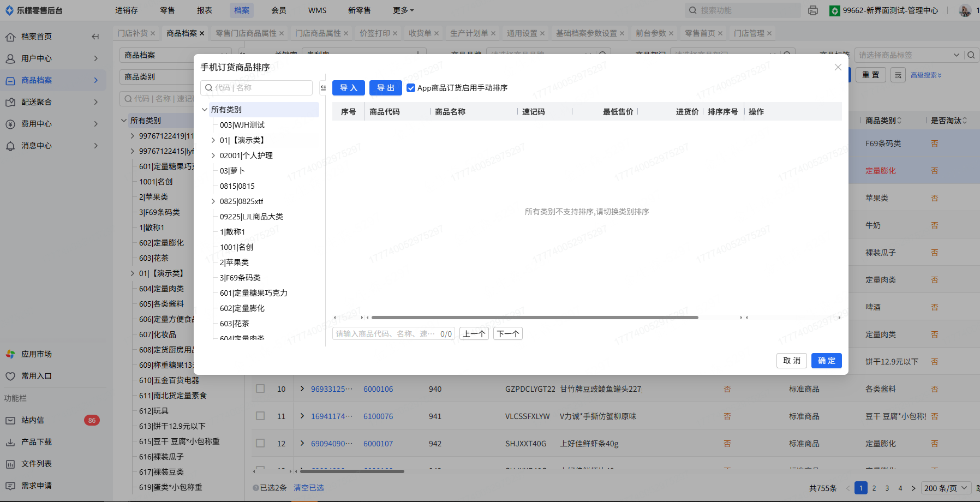Expand background row 11 details arrow
This screenshot has height=502, width=980.
[x=302, y=416]
